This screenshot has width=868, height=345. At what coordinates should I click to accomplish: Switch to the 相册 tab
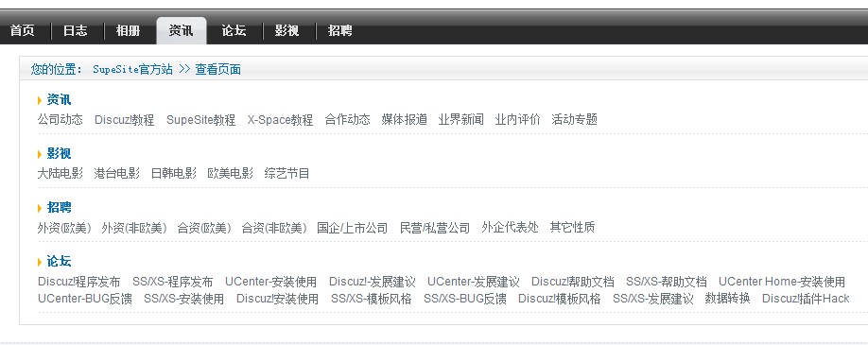(128, 30)
